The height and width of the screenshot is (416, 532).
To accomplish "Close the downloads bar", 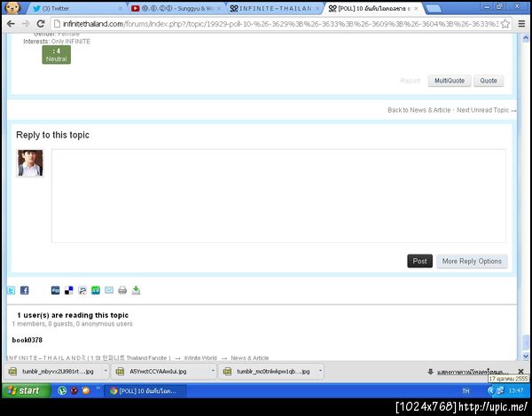I will (521, 372).
